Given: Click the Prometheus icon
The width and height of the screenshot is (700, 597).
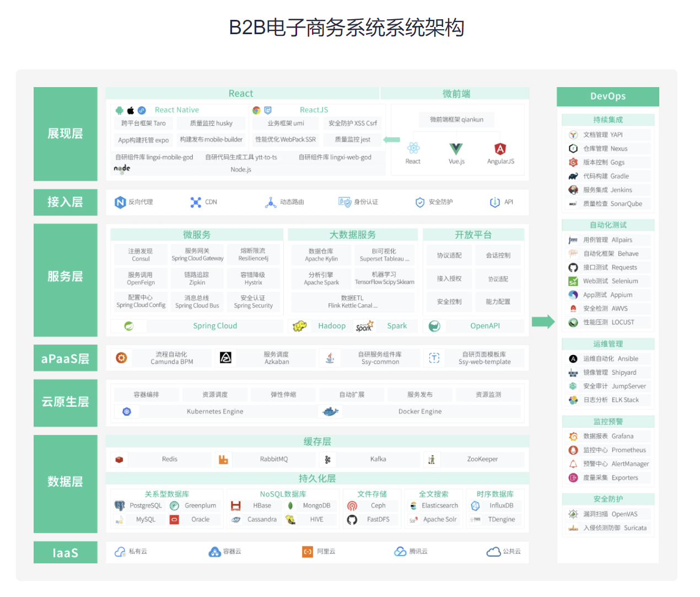Looking at the screenshot, I should [573, 450].
